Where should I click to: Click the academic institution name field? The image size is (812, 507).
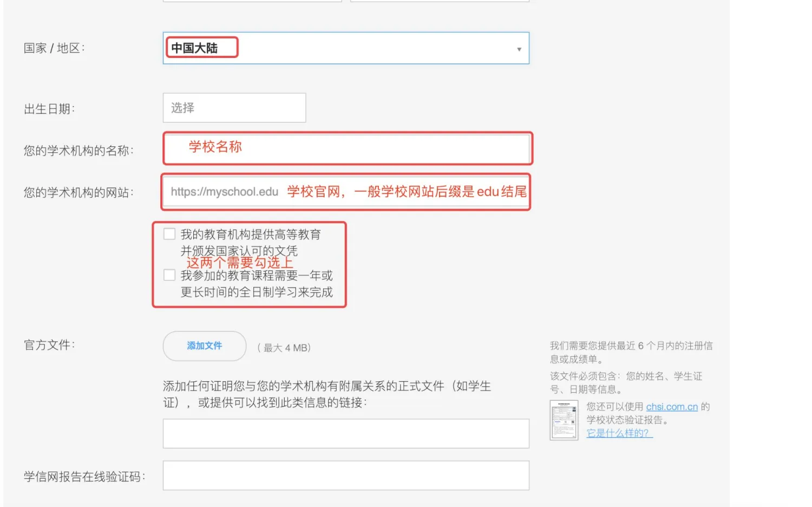coord(346,148)
